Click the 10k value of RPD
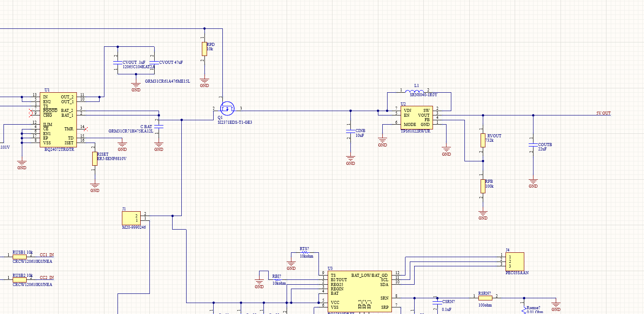This screenshot has height=314, width=644. pyautogui.click(x=210, y=49)
